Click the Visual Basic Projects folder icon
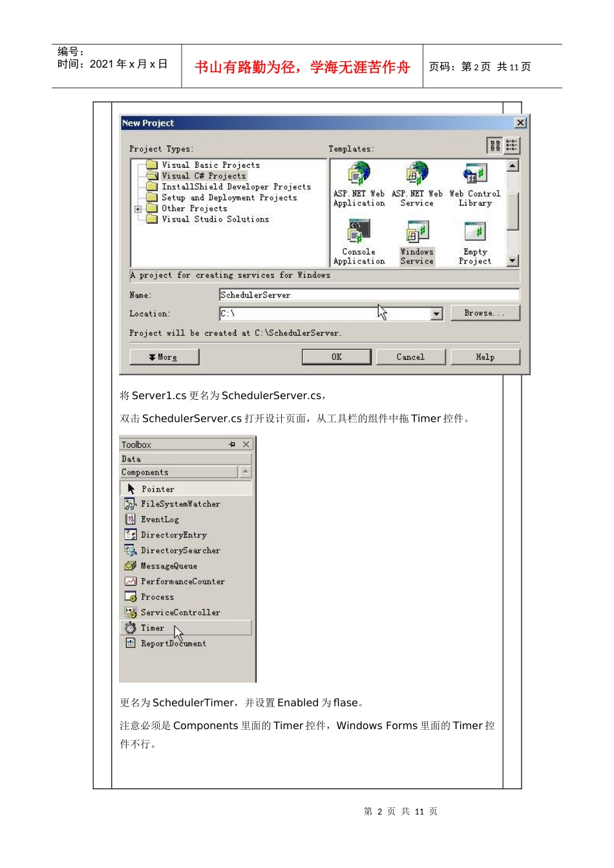614x868 pixels. tap(152, 165)
